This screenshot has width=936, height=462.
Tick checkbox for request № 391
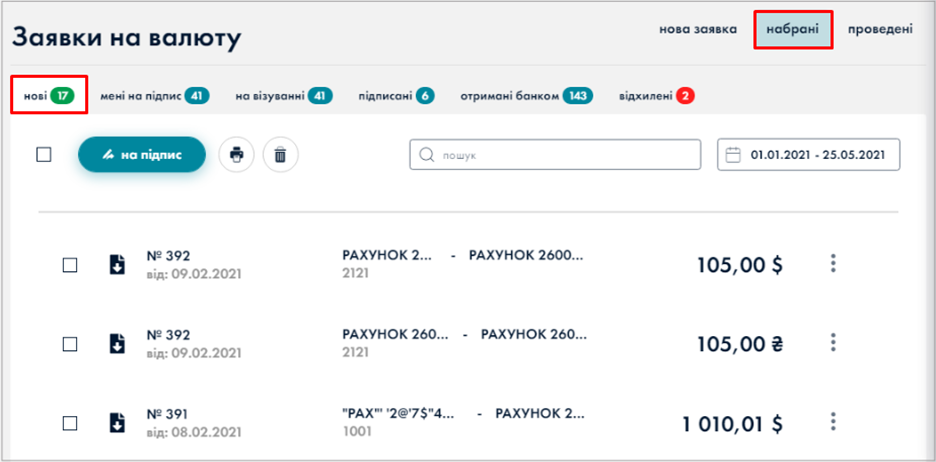(x=70, y=423)
